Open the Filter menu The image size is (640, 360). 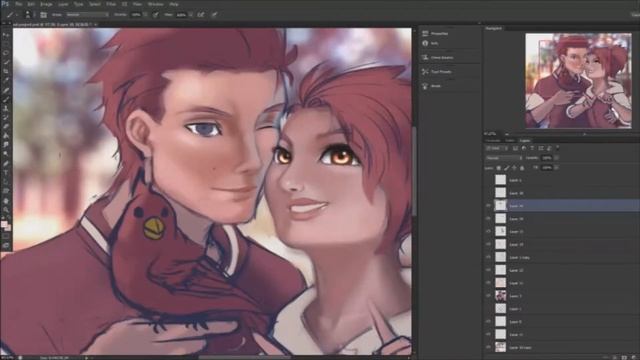coord(111,4)
